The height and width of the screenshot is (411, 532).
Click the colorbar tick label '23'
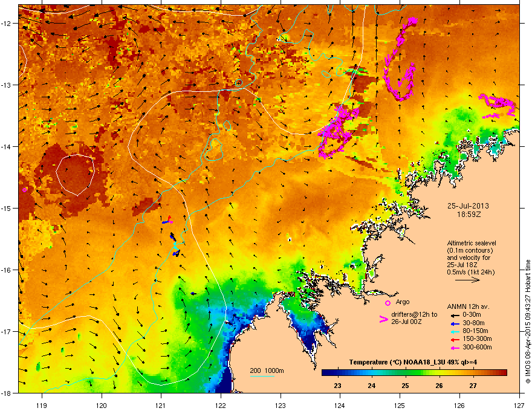click(x=337, y=386)
